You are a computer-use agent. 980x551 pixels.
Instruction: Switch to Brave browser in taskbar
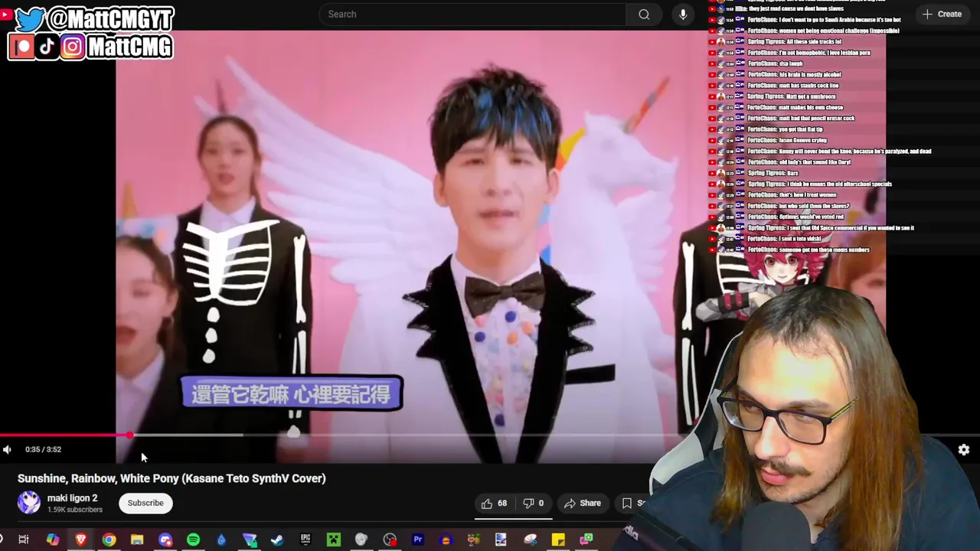[80, 540]
